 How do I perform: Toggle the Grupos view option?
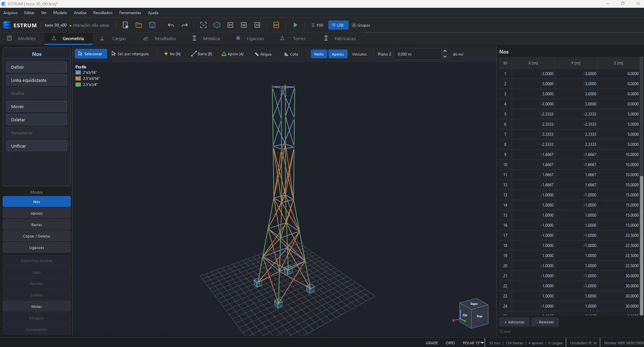pos(361,25)
